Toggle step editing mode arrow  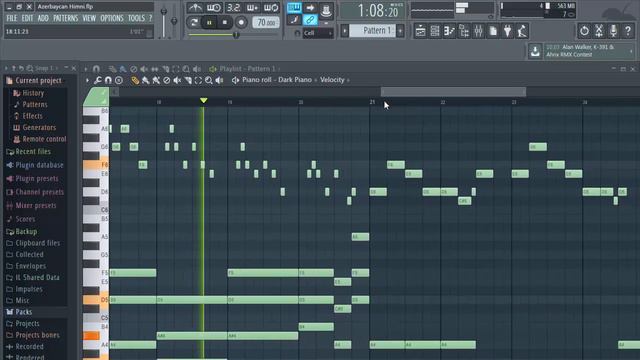pyautogui.click(x=310, y=8)
